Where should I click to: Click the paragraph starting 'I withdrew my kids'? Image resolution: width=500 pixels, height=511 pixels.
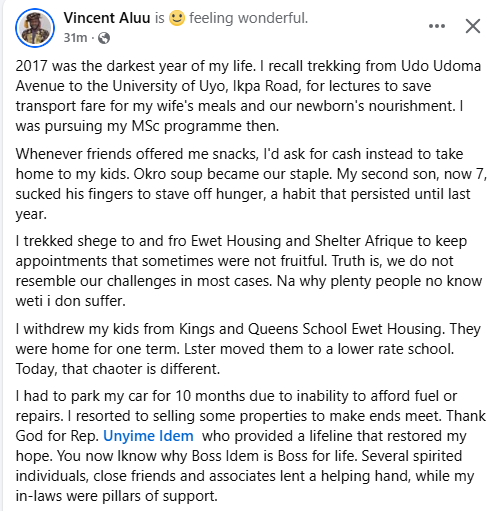click(248, 349)
